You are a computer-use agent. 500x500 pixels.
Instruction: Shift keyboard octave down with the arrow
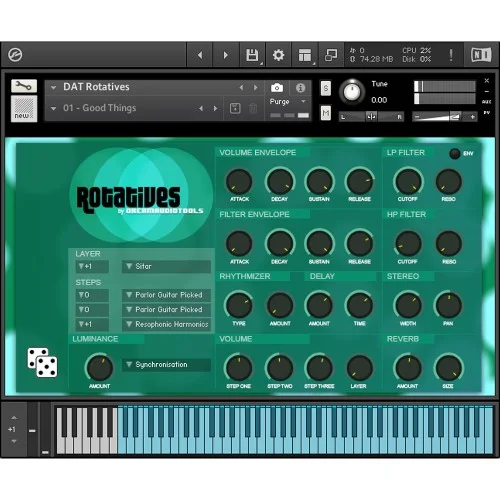(14, 441)
